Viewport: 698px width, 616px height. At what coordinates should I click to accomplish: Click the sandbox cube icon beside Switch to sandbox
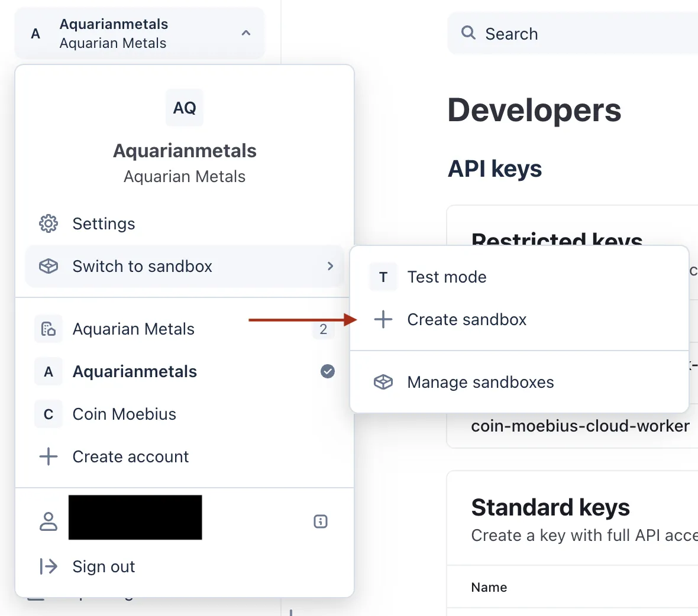click(x=48, y=267)
